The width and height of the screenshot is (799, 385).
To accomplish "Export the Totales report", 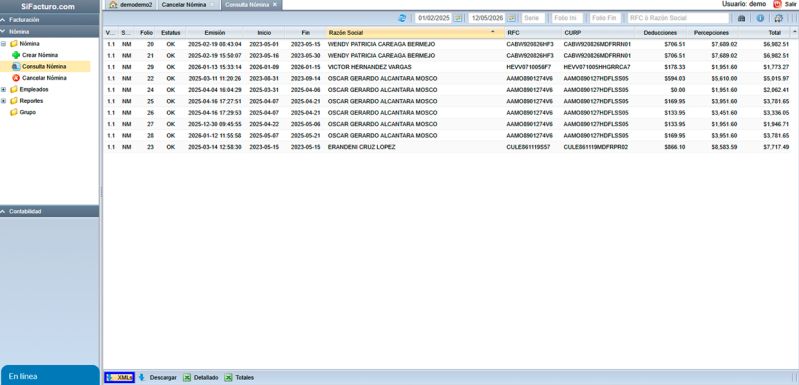I will click(x=239, y=377).
